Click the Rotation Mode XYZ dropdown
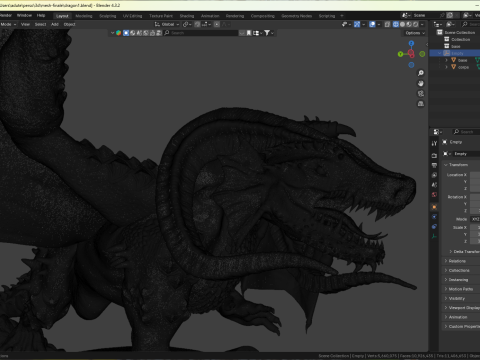The width and height of the screenshot is (480, 360). [475, 219]
